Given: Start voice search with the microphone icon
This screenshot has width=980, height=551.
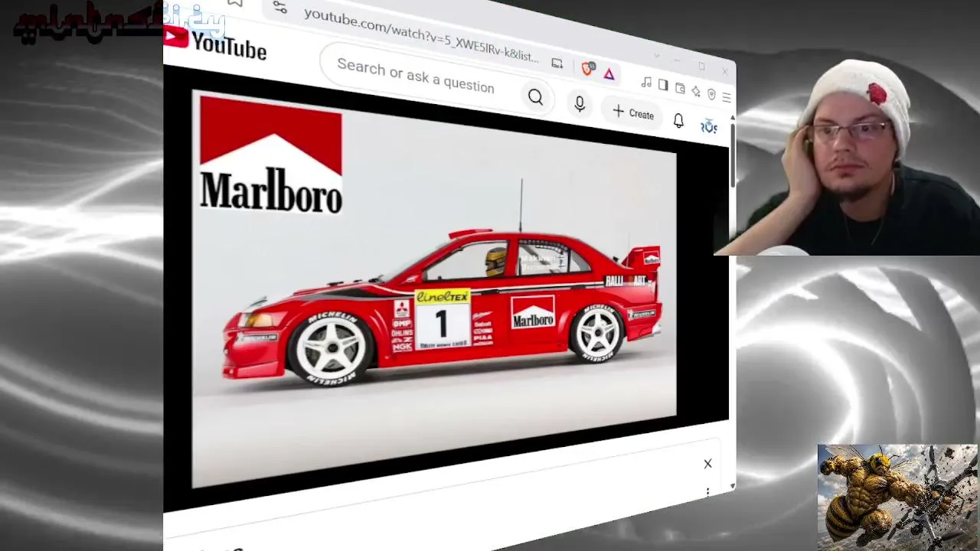Looking at the screenshot, I should (x=580, y=104).
